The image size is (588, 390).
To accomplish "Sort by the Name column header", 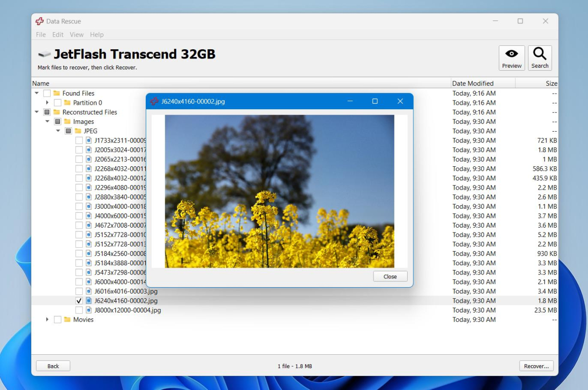I will (241, 83).
